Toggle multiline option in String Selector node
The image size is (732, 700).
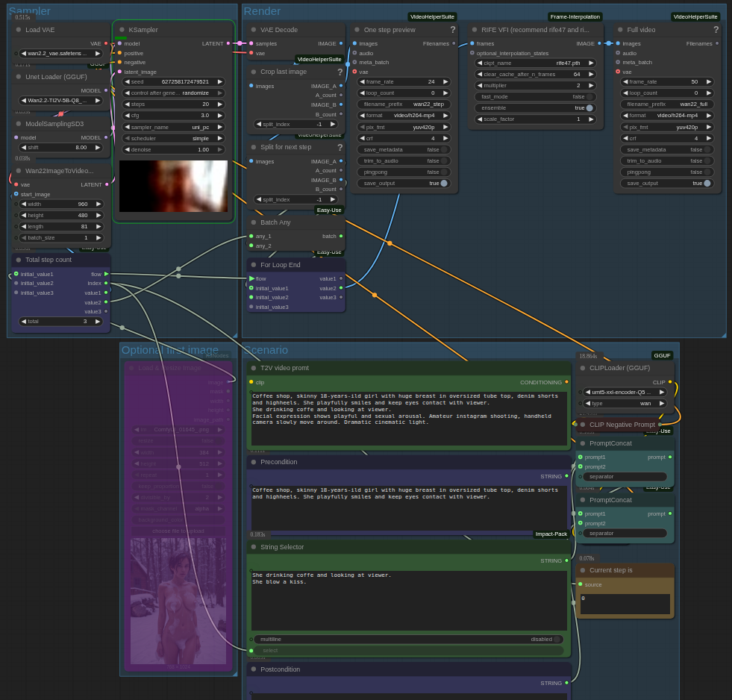[x=555, y=640]
